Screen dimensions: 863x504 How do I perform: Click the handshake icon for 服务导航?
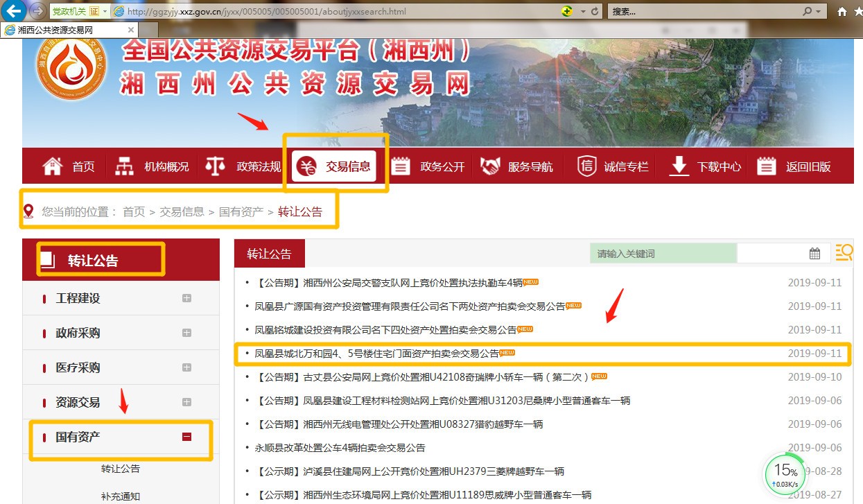491,165
